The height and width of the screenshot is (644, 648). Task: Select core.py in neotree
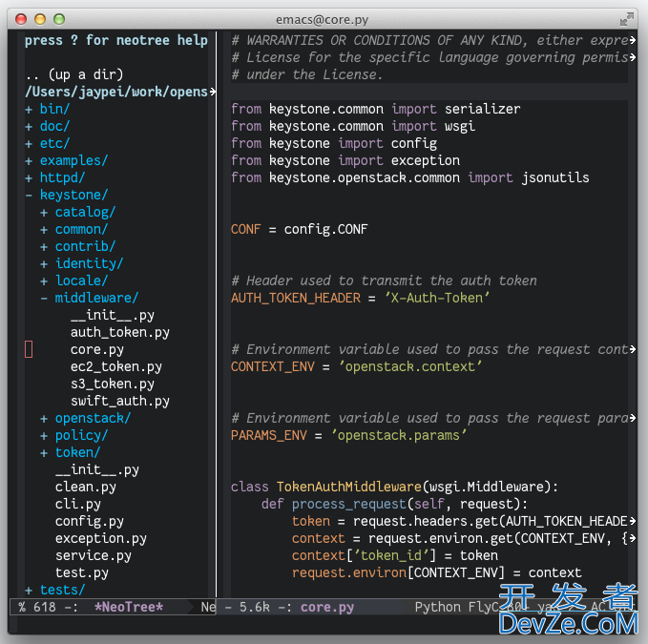pyautogui.click(x=96, y=349)
